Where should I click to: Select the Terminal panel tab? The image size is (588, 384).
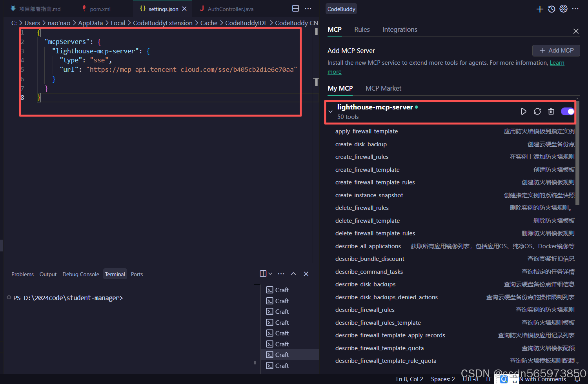pos(115,274)
